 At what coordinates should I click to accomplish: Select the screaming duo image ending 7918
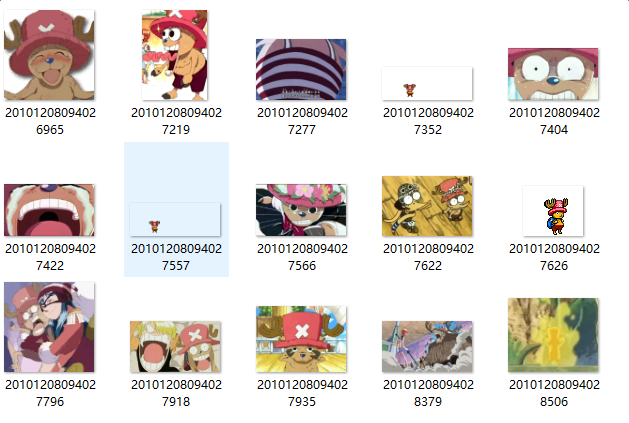coord(175,346)
